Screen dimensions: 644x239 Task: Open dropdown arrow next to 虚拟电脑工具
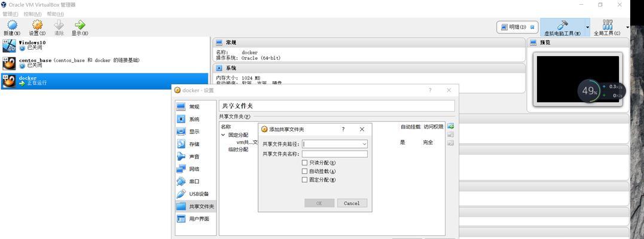tap(587, 27)
